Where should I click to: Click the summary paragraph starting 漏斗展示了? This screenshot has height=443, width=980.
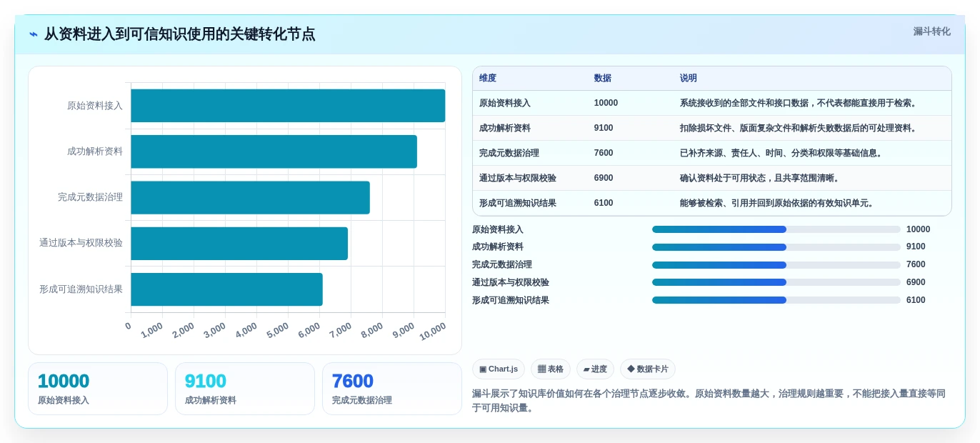pos(709,401)
